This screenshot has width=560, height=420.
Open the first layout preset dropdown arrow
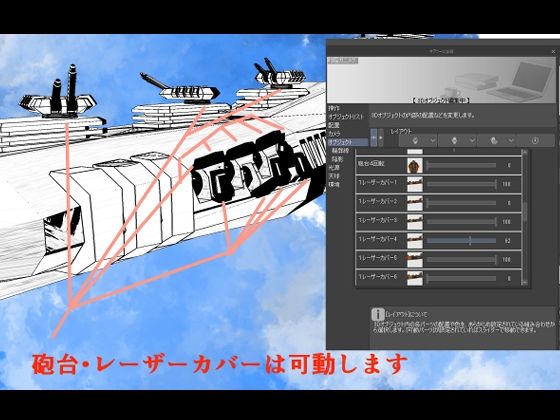(432, 141)
